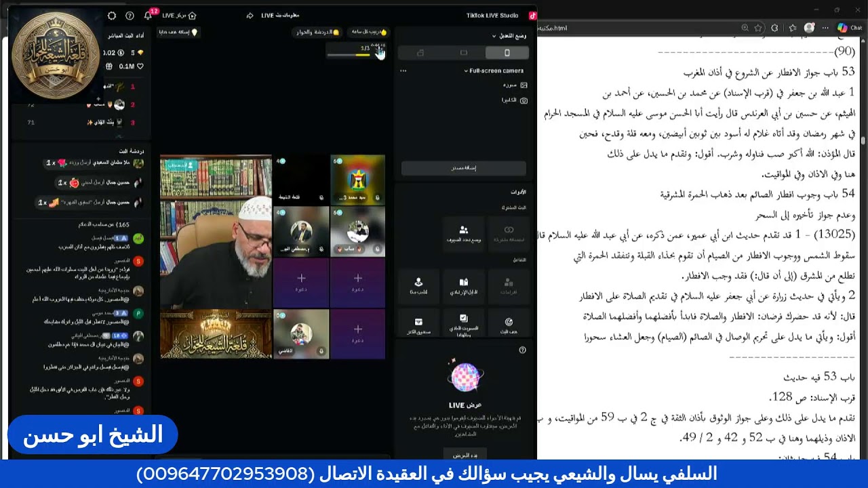Open the scene three-dots options menu

point(403,70)
